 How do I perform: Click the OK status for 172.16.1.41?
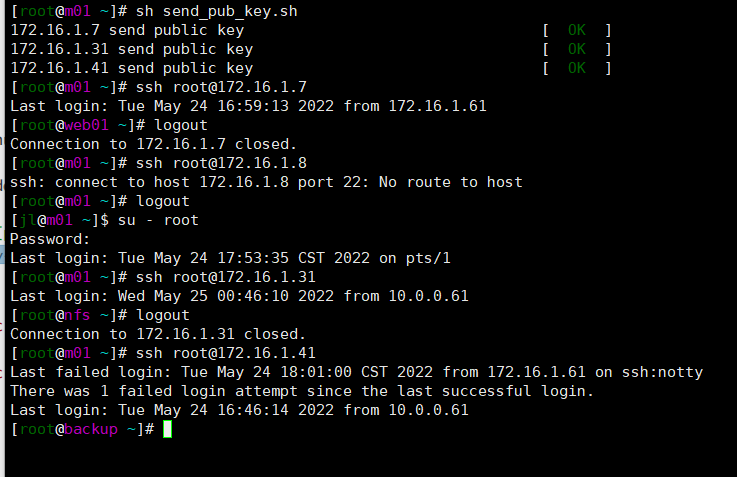coord(577,68)
